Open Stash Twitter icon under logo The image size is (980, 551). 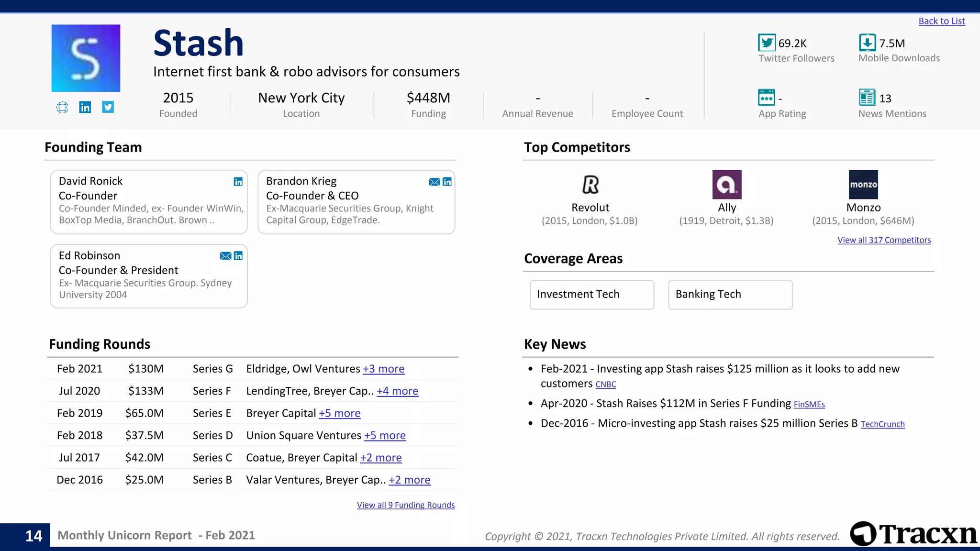tap(108, 107)
